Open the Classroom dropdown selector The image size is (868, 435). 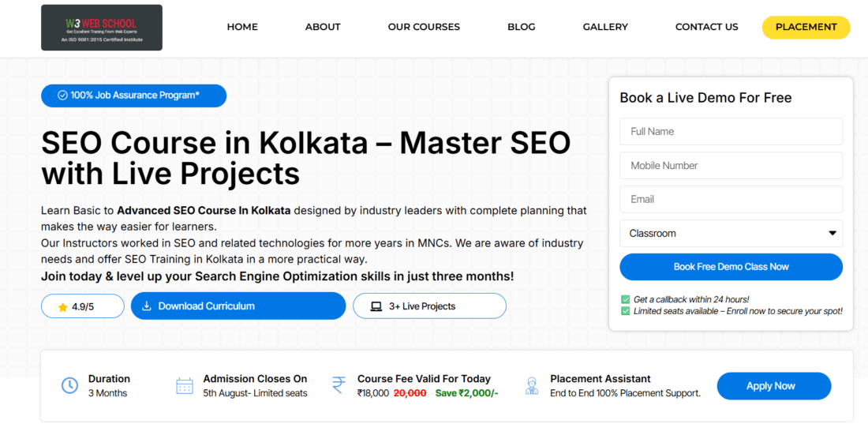(x=731, y=234)
